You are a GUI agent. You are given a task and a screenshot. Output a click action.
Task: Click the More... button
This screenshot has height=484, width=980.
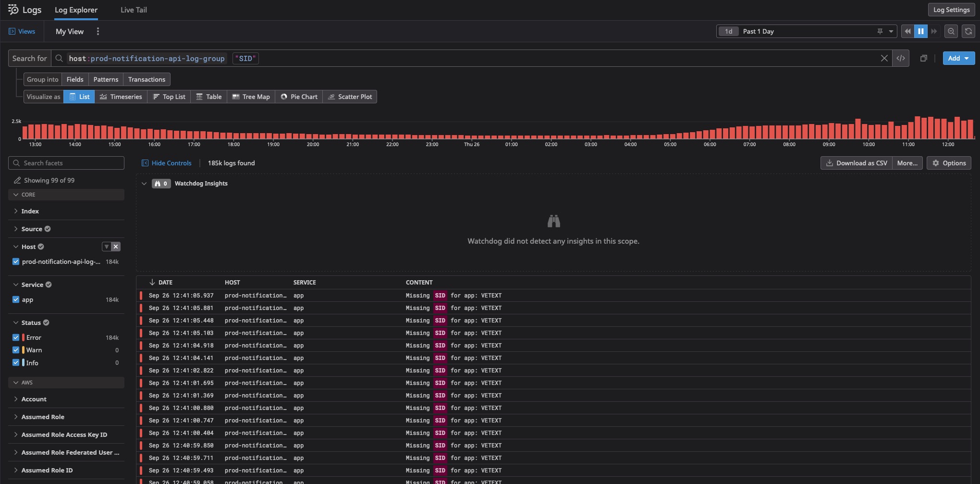click(x=907, y=163)
